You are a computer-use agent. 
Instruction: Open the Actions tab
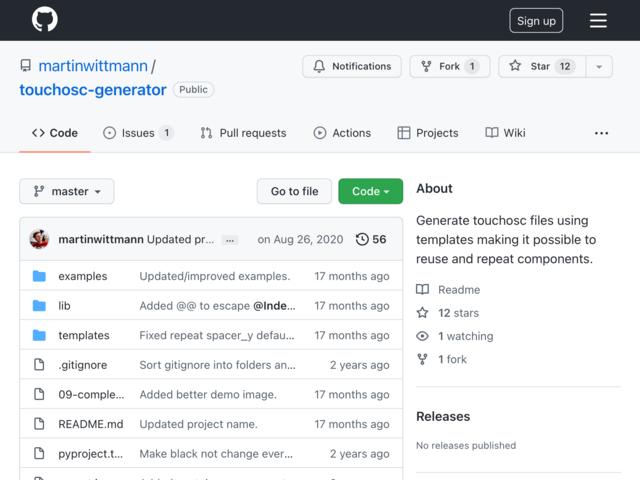point(342,133)
